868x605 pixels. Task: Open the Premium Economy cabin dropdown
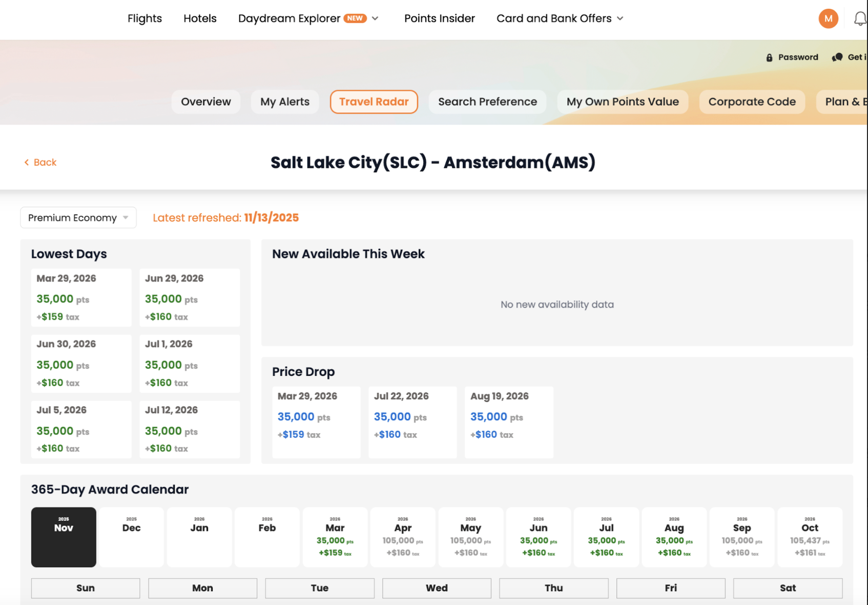pos(78,218)
